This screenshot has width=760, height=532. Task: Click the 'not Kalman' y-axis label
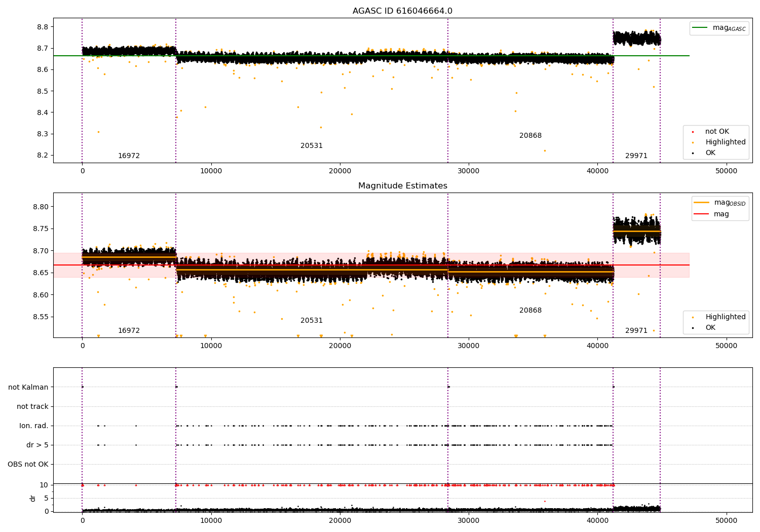28,388
